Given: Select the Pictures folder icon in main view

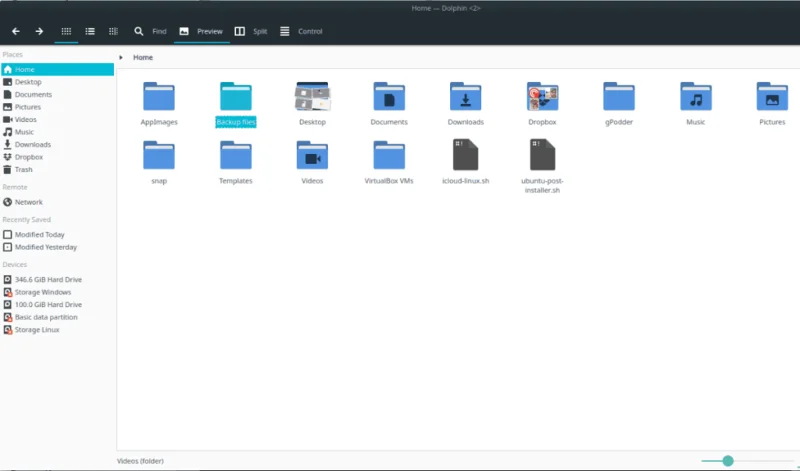Looking at the screenshot, I should (772, 96).
